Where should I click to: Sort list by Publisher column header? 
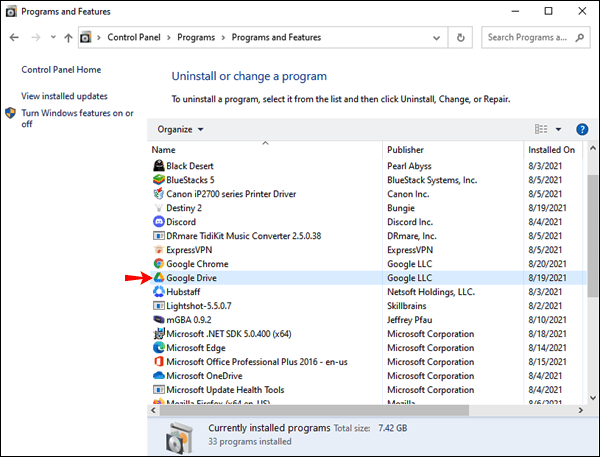tap(406, 150)
